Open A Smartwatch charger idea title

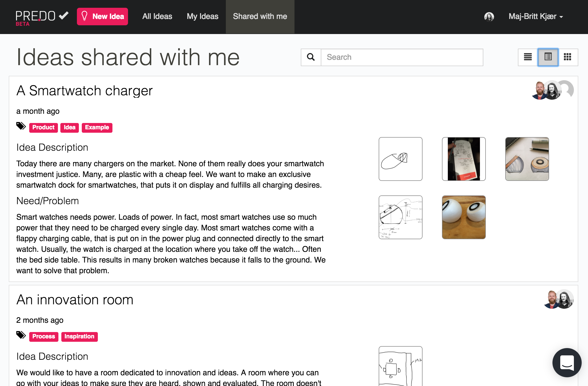pyautogui.click(x=84, y=90)
